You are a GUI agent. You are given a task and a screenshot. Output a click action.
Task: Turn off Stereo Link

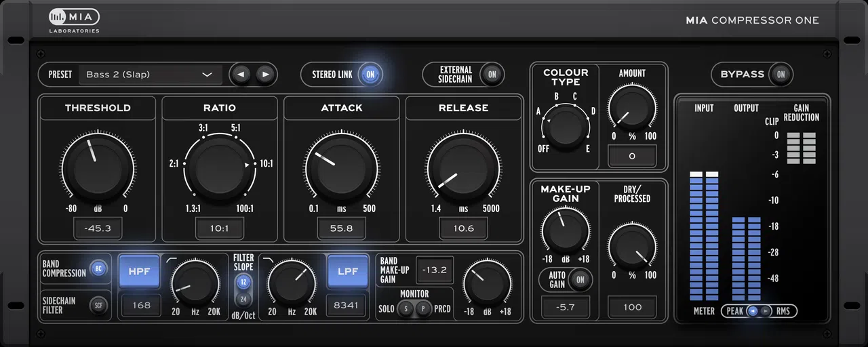pyautogui.click(x=370, y=75)
